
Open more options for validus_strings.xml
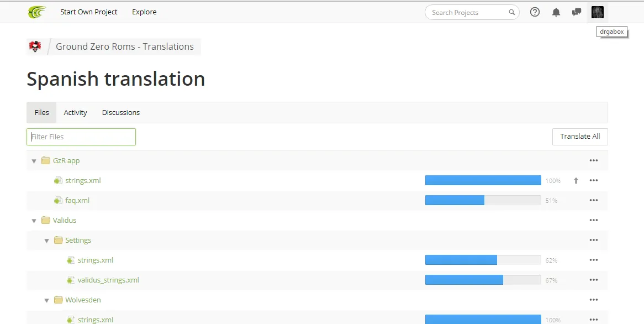point(594,280)
